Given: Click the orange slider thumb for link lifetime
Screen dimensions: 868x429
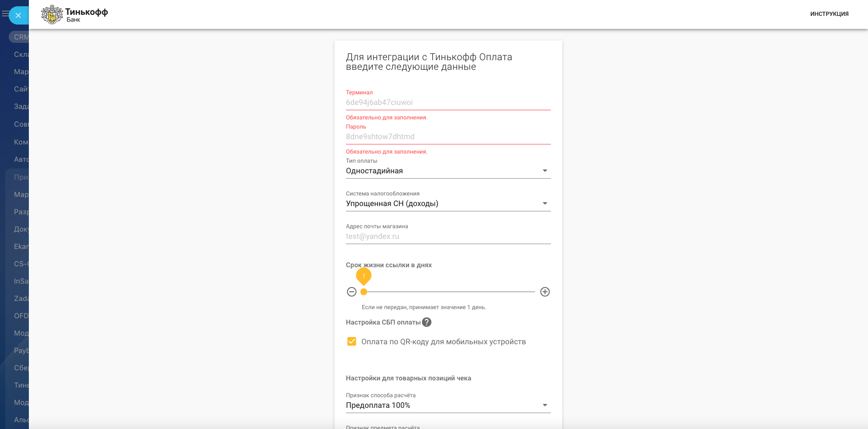Looking at the screenshot, I should [x=364, y=292].
